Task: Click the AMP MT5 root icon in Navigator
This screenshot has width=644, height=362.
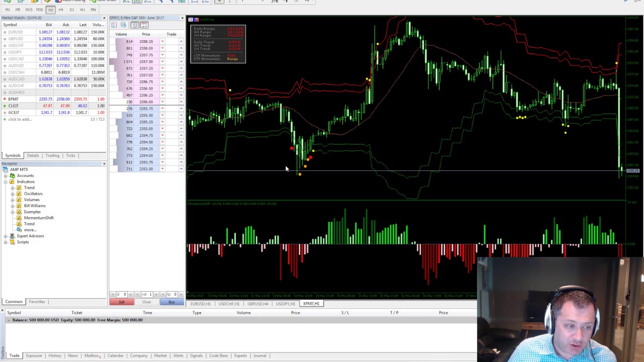Action: 6,169
